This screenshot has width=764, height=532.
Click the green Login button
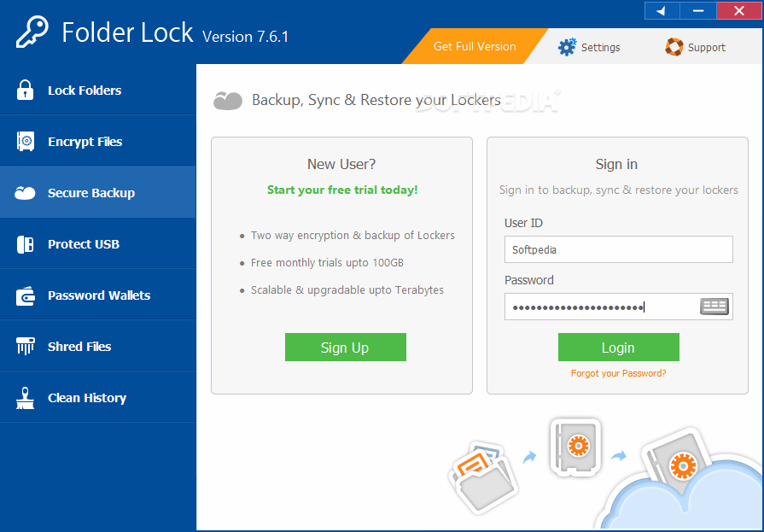click(618, 347)
